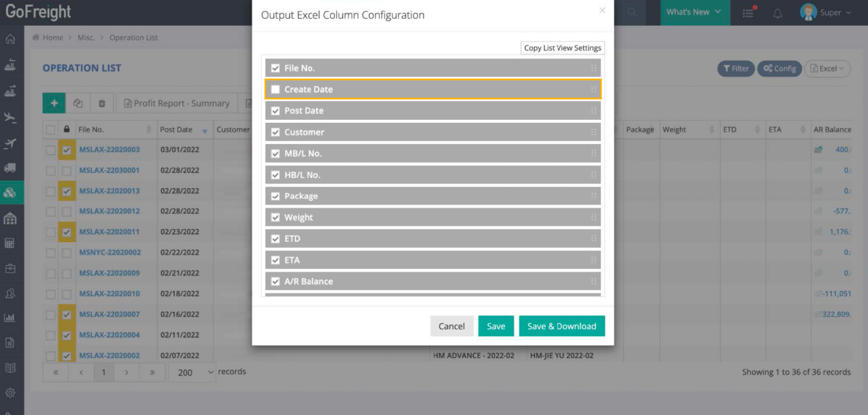Enable the Create Date checkbox
868x415 pixels.
pos(275,90)
